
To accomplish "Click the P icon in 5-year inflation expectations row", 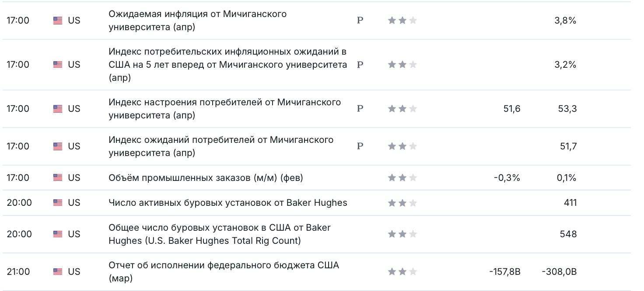I will click(360, 65).
